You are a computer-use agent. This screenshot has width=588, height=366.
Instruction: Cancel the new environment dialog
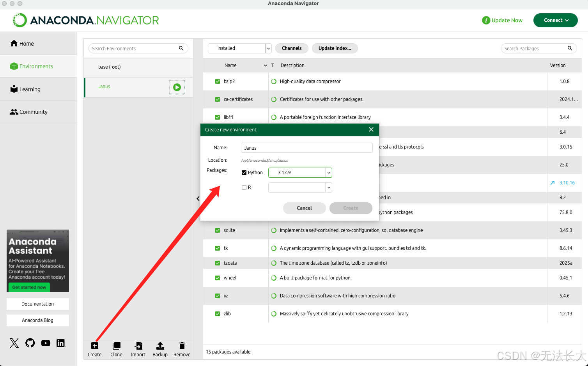click(x=304, y=208)
